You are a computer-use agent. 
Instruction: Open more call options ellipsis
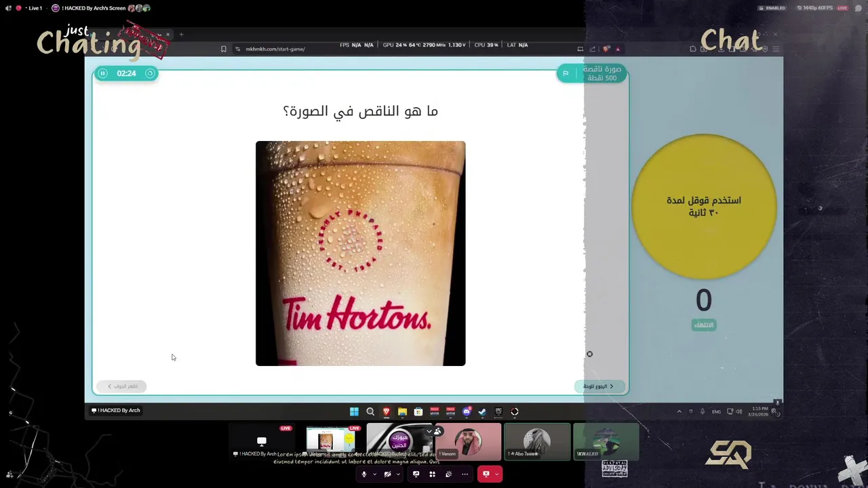tap(465, 474)
